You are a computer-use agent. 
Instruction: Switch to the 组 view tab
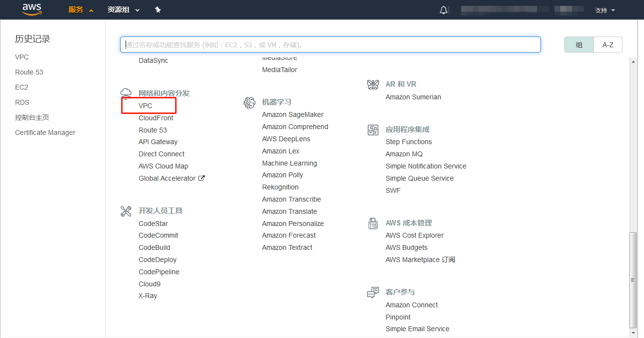579,44
